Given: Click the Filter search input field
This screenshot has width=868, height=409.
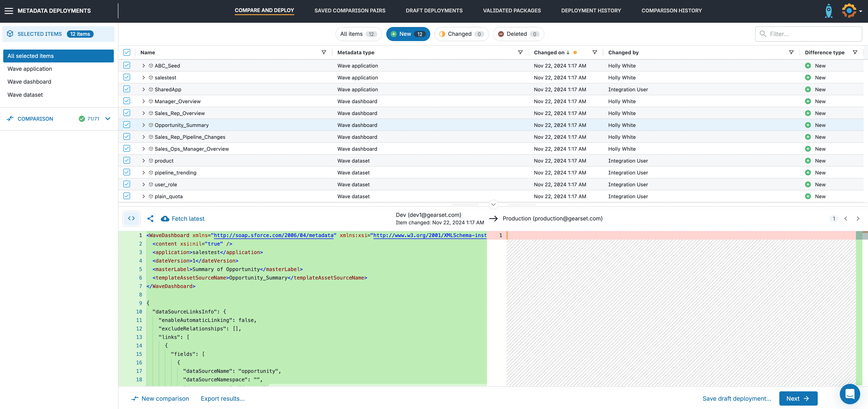Looking at the screenshot, I should pyautogui.click(x=812, y=34).
